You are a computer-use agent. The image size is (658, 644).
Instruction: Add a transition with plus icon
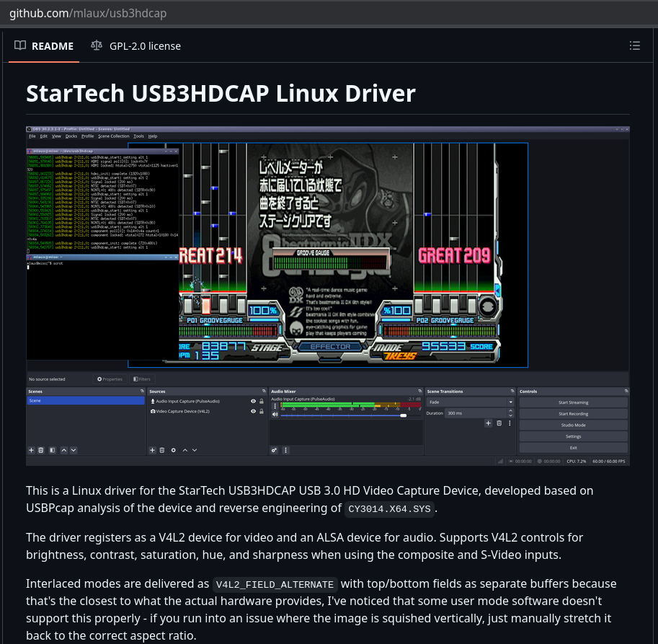[488, 423]
